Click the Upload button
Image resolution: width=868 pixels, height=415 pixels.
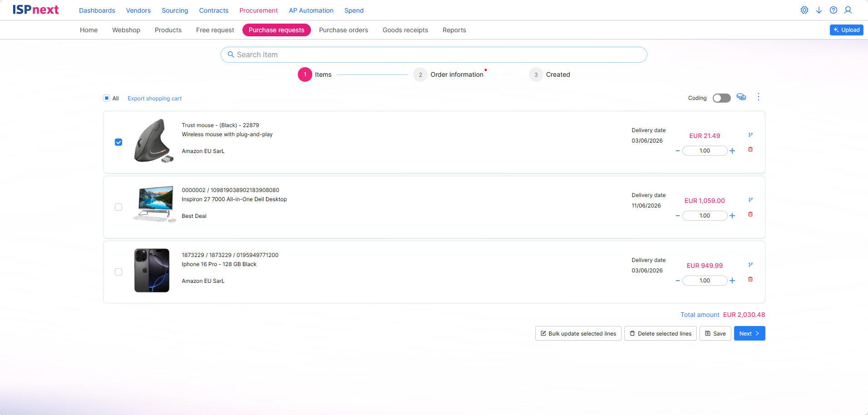(847, 30)
